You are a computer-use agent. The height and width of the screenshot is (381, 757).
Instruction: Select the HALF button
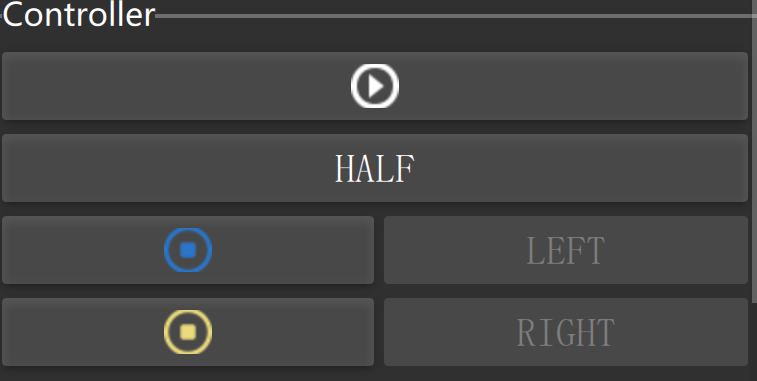point(375,168)
